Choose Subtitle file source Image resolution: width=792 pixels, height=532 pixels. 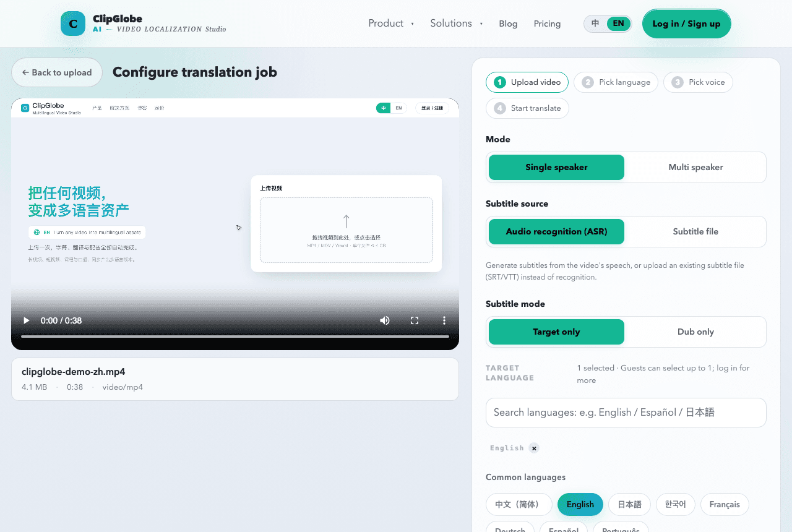[x=695, y=231]
